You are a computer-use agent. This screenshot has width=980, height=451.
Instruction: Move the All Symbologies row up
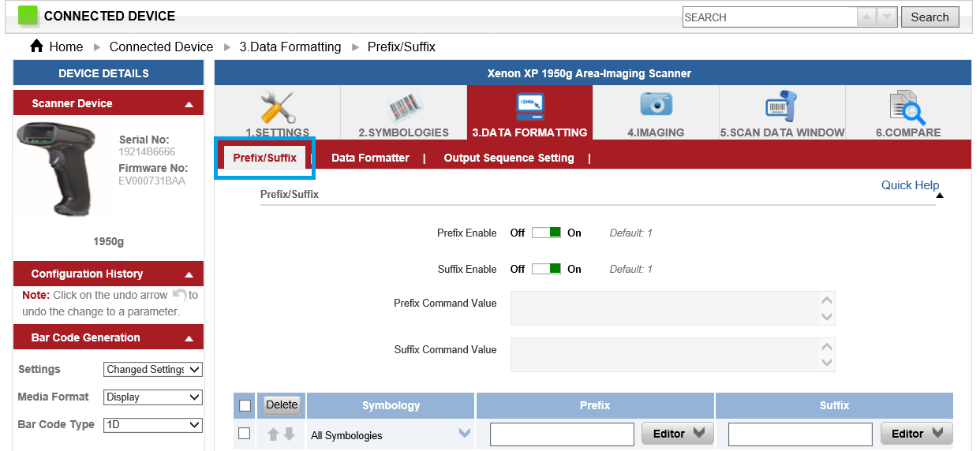click(273, 434)
